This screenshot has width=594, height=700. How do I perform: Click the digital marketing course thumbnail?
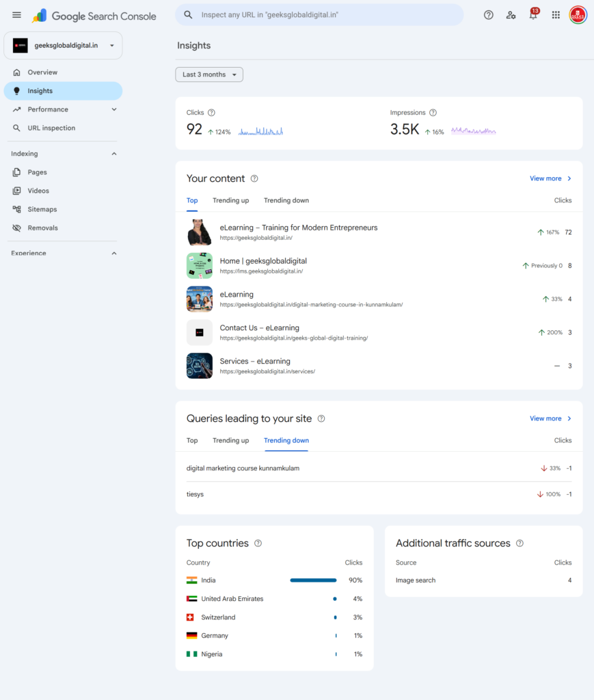[200, 299]
